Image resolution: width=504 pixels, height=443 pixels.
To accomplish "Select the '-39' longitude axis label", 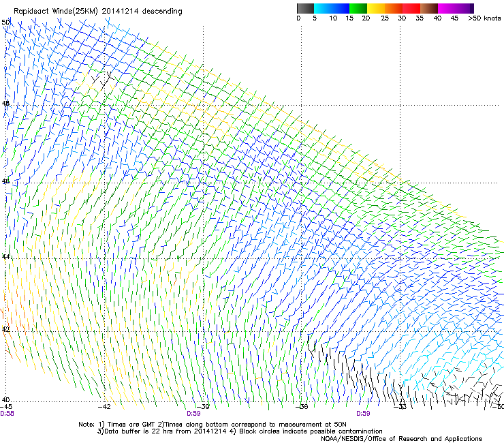I will click(203, 407).
